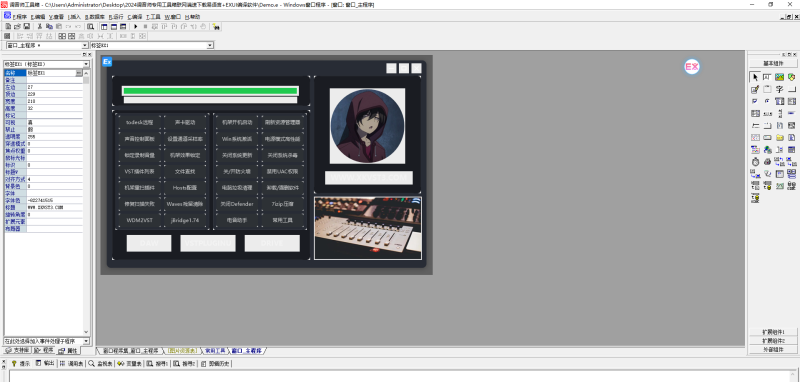Click the Cut scissors toolbar icon
This screenshot has height=382, width=800.
(39, 27)
